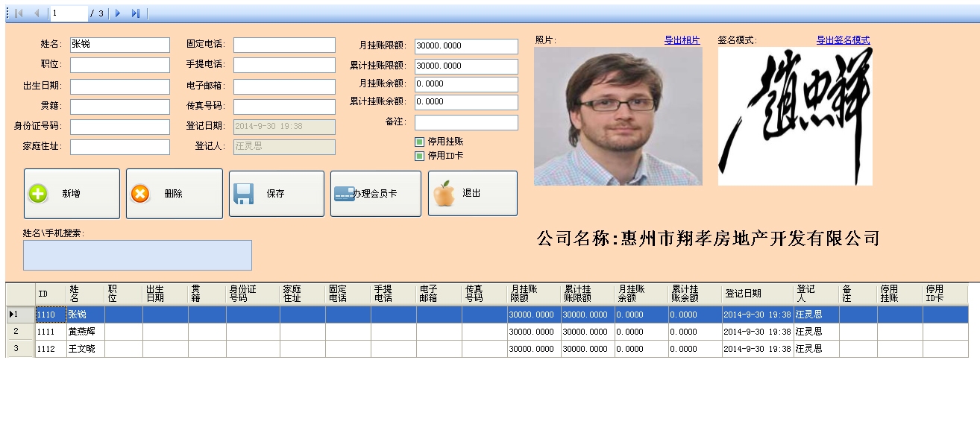Jump to last record arrow
This screenshot has width=980, height=439.
[135, 13]
